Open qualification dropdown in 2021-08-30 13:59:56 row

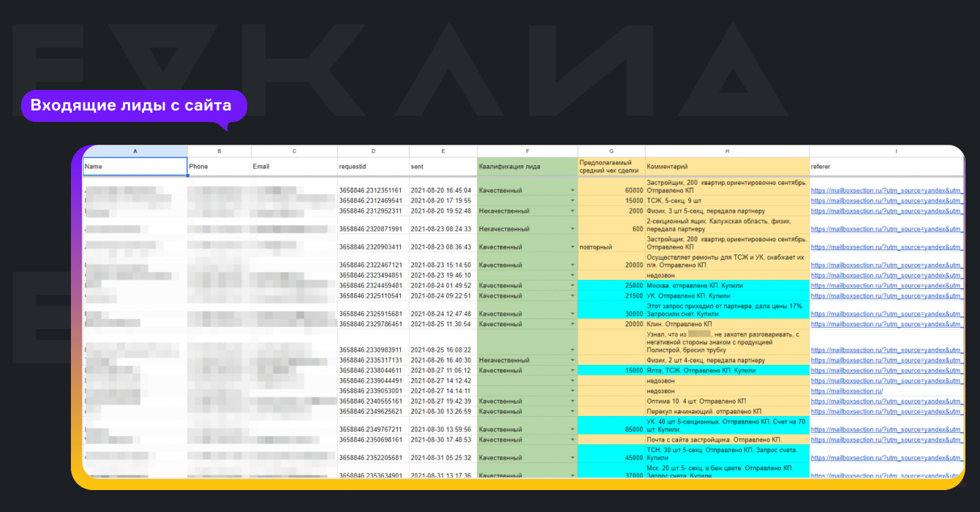coord(573,429)
